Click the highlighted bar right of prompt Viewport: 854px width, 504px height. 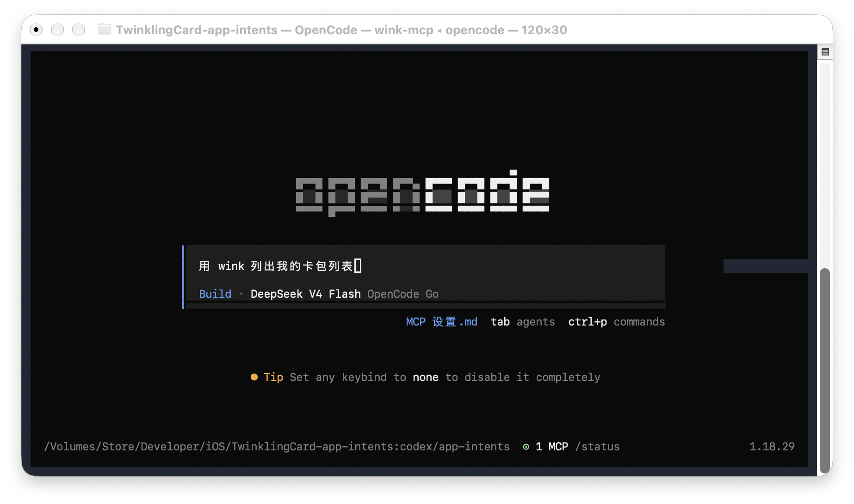coord(766,266)
